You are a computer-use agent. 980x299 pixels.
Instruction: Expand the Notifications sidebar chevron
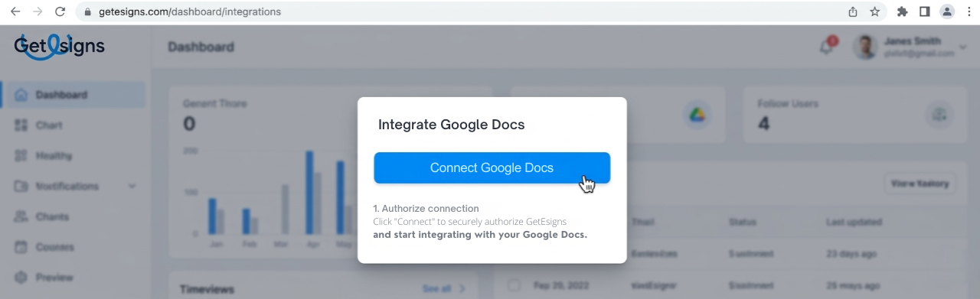coord(132,186)
